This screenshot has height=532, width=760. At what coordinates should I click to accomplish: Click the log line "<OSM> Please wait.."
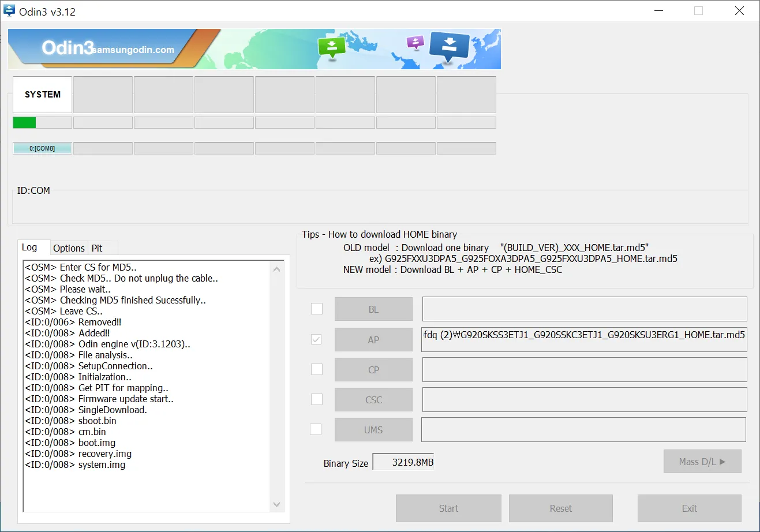(68, 289)
